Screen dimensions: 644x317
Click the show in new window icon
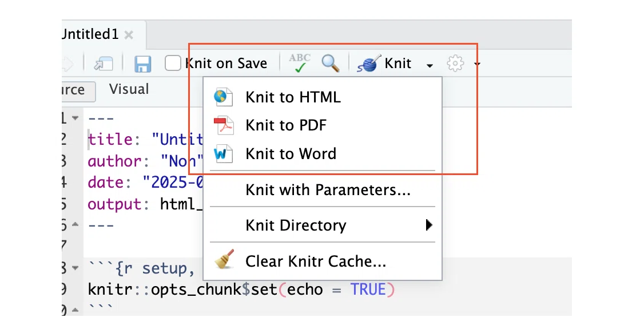[103, 64]
